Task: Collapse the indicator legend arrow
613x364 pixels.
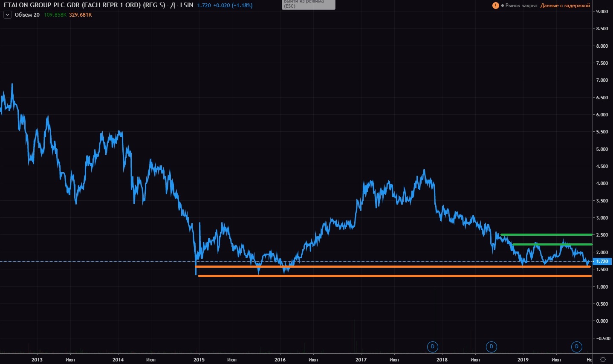Action: [x=7, y=15]
